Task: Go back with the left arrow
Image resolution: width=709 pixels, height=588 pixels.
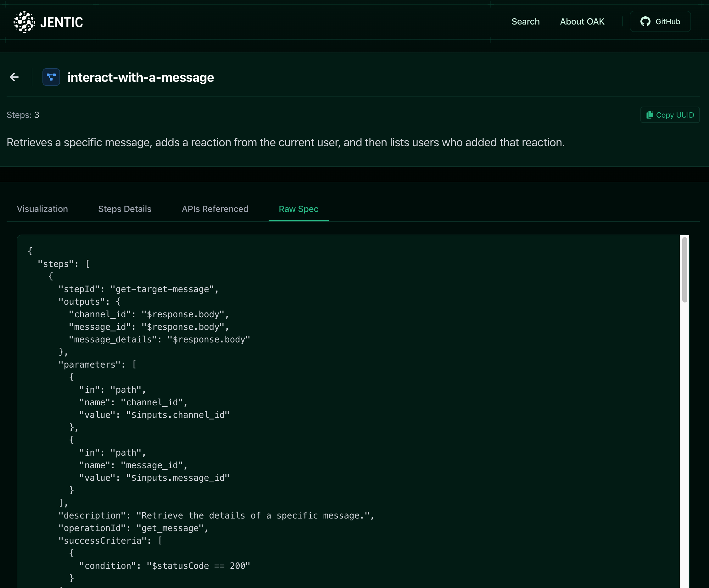Action: (14, 77)
